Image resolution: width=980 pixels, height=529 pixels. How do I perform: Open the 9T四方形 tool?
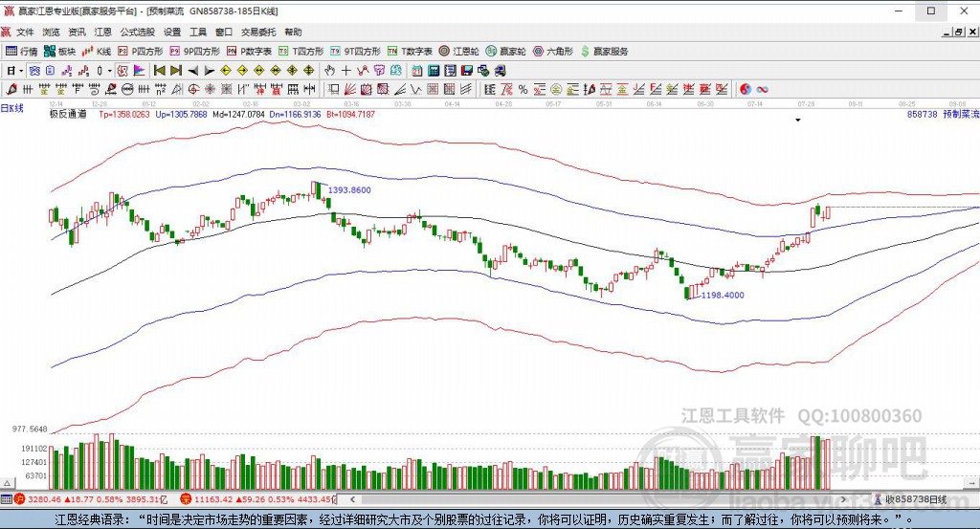tap(355, 52)
